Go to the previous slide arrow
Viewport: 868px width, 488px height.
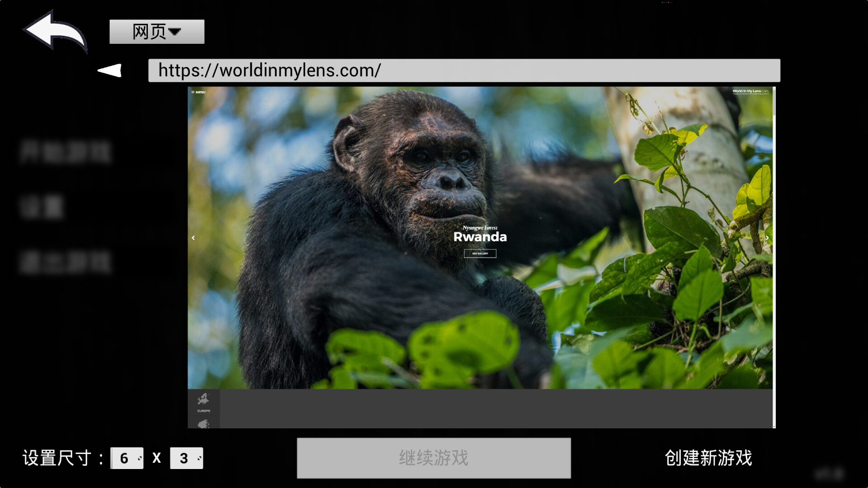click(x=193, y=238)
